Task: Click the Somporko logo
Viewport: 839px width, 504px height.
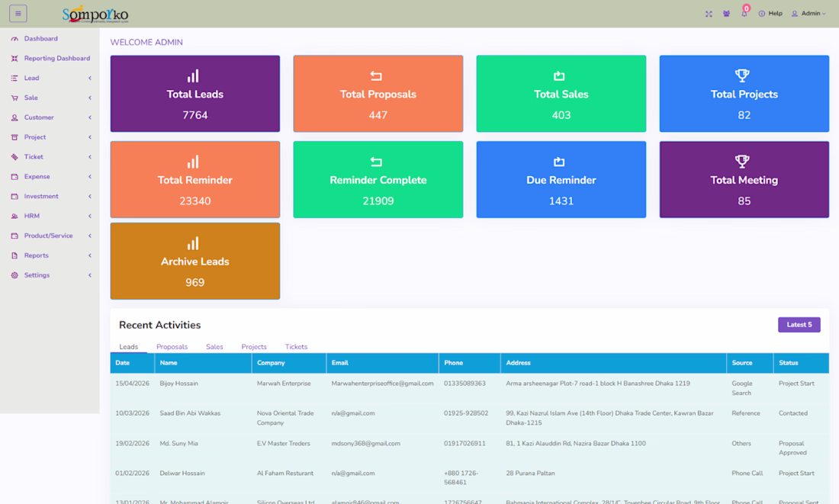Action: (x=95, y=14)
